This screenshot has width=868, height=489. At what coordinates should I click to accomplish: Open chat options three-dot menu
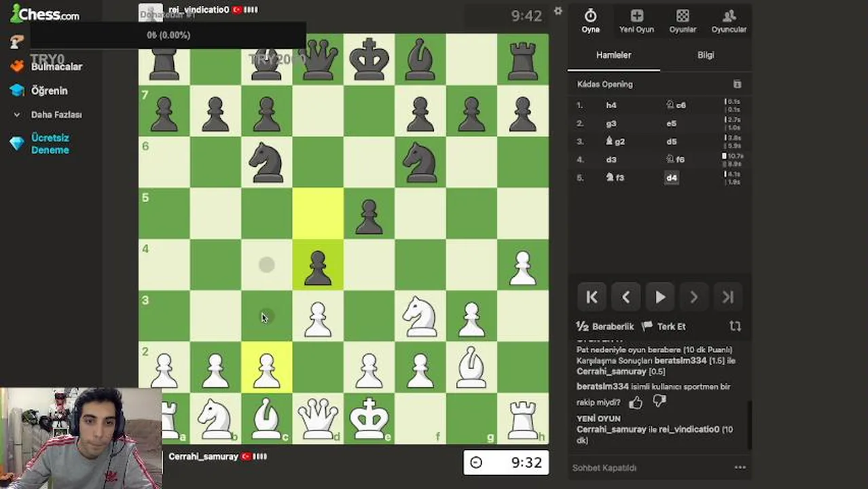(740, 467)
